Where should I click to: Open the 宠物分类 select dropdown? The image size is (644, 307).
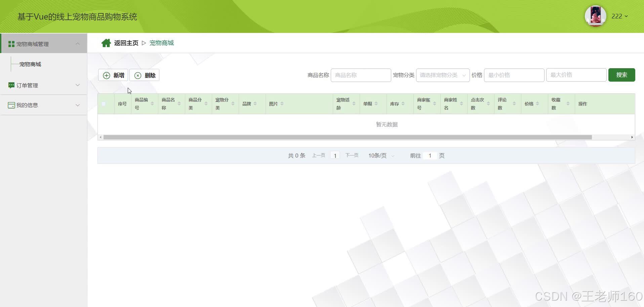point(443,75)
